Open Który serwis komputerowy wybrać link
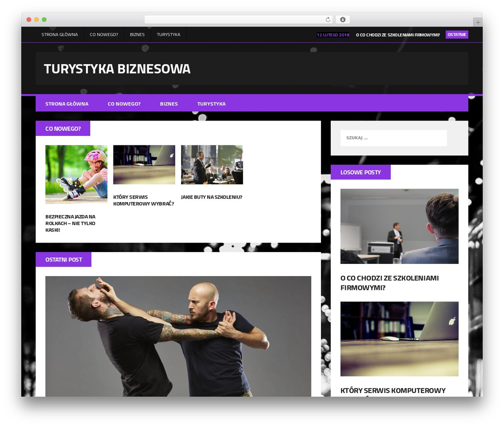Screen dimensions: 504x427 point(144,201)
